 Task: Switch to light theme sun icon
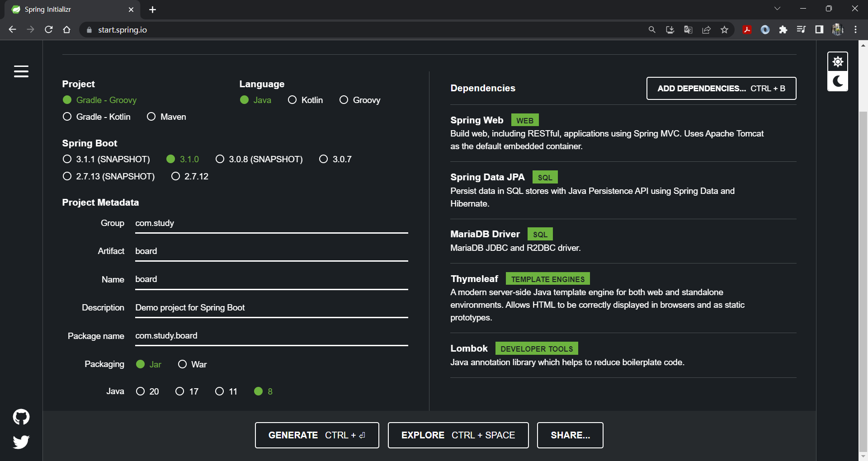pos(838,61)
